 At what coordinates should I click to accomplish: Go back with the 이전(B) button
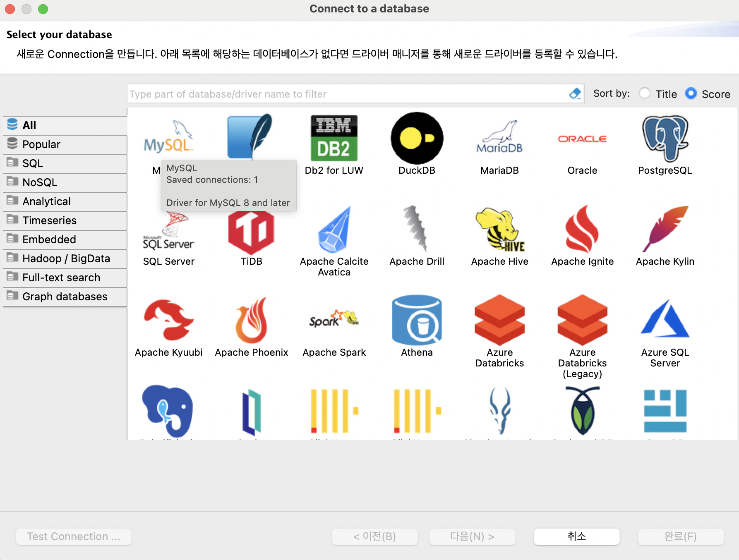(374, 536)
